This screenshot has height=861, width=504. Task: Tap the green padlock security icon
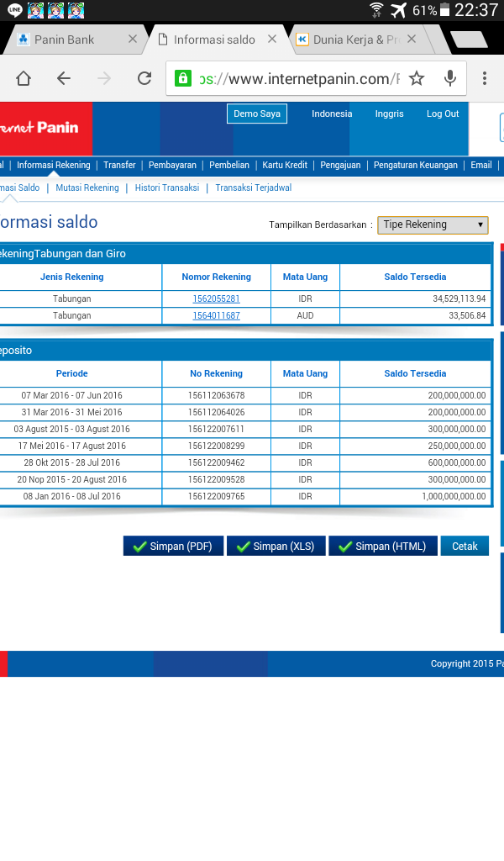click(x=182, y=78)
